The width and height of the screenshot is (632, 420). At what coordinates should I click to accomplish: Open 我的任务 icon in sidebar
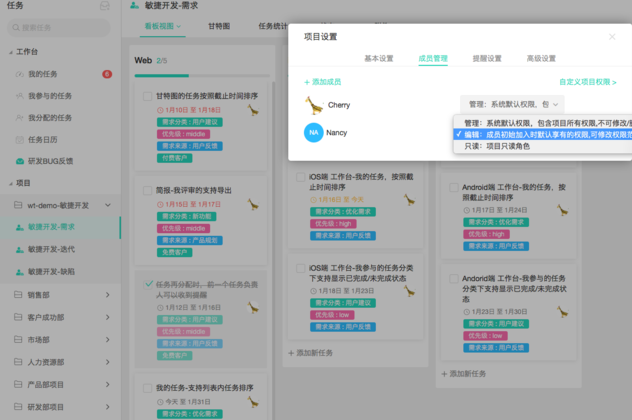coord(19,74)
